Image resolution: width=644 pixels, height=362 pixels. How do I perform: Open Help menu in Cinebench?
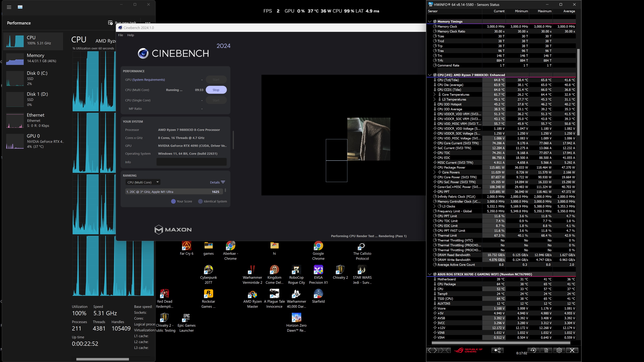(x=131, y=35)
